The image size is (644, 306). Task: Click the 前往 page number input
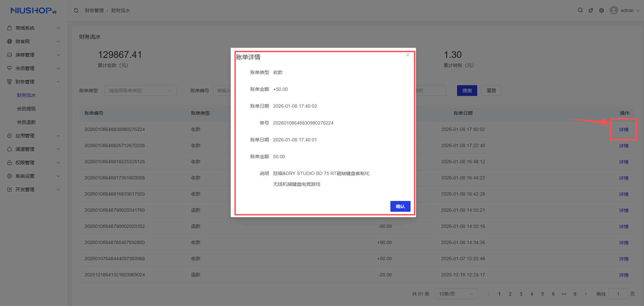[x=618, y=294]
